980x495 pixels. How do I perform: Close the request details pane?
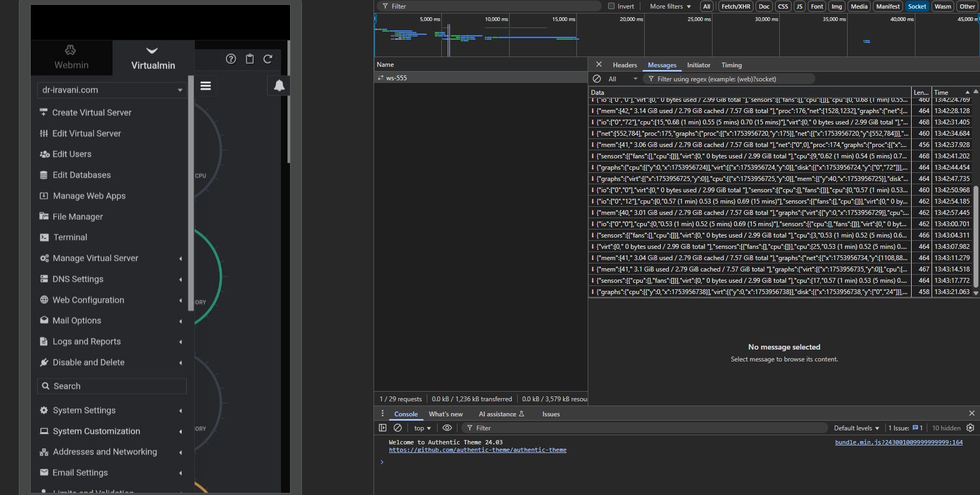[598, 65]
